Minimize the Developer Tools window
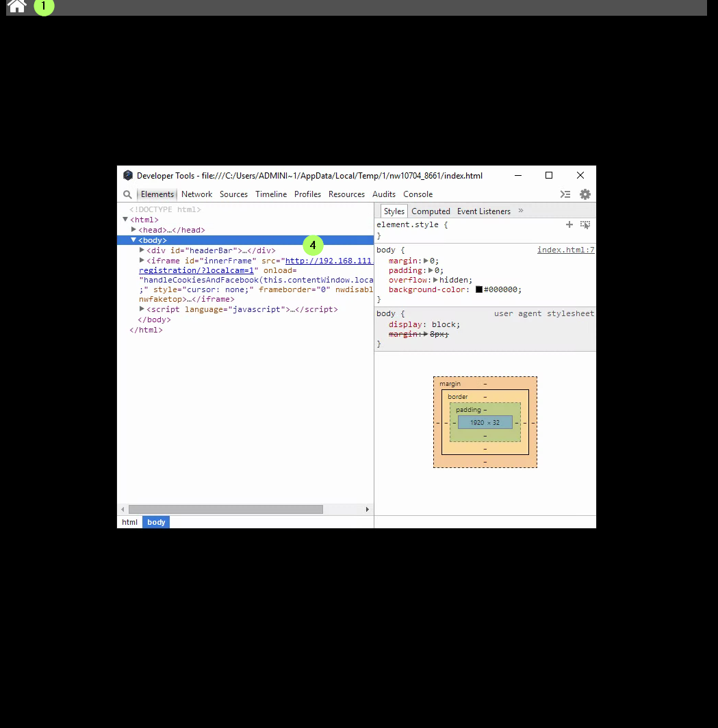The image size is (718, 728). pos(518,175)
